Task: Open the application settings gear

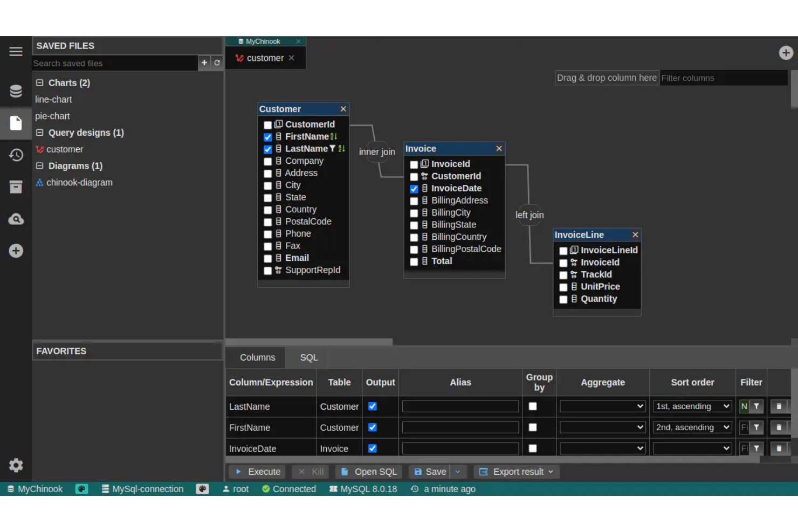Action: (16, 465)
